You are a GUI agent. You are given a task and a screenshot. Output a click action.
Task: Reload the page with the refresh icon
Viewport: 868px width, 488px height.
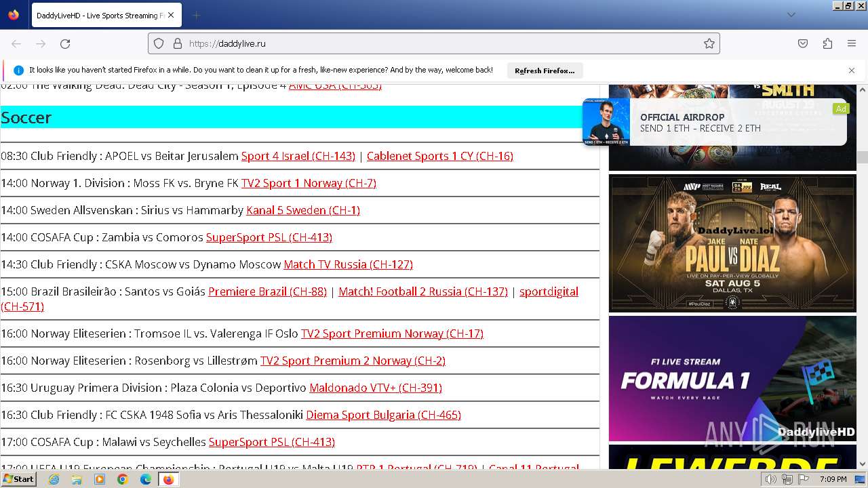click(x=65, y=43)
